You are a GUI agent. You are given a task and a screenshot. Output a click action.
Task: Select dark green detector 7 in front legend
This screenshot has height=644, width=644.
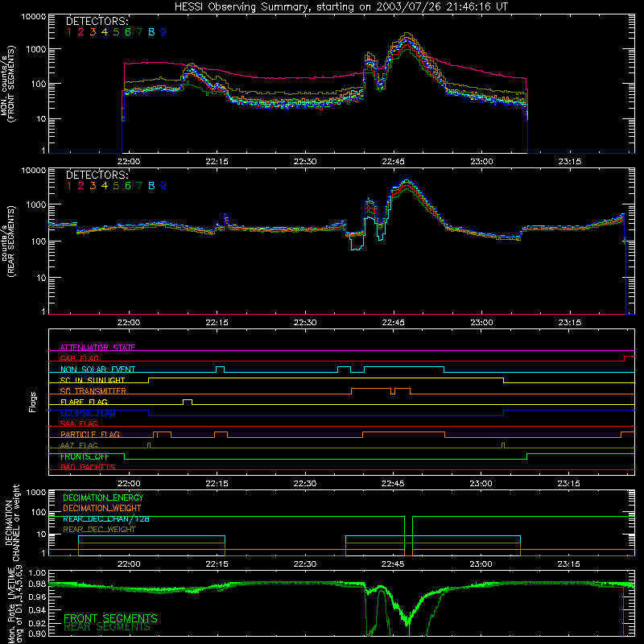pos(139,32)
